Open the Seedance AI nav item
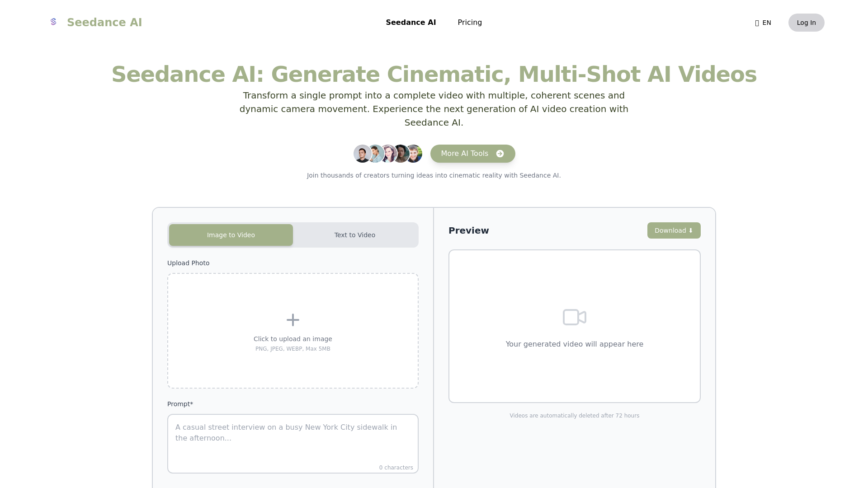 tap(411, 23)
